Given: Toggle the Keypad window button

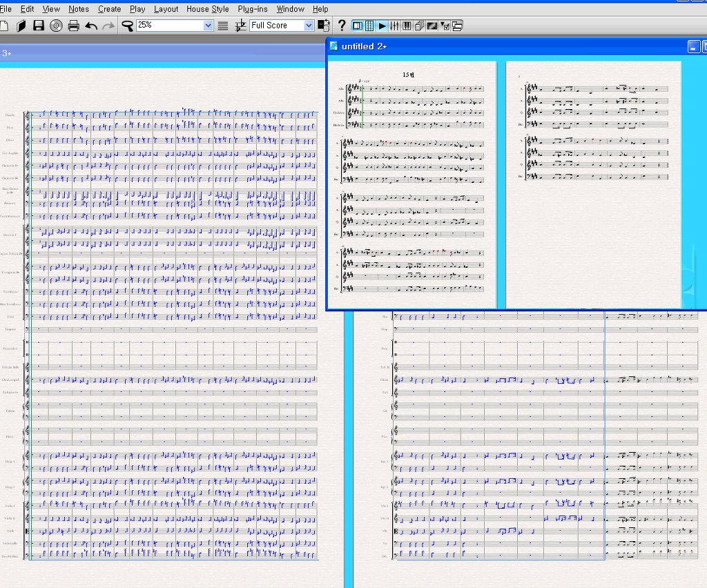Looking at the screenshot, I should [370, 26].
